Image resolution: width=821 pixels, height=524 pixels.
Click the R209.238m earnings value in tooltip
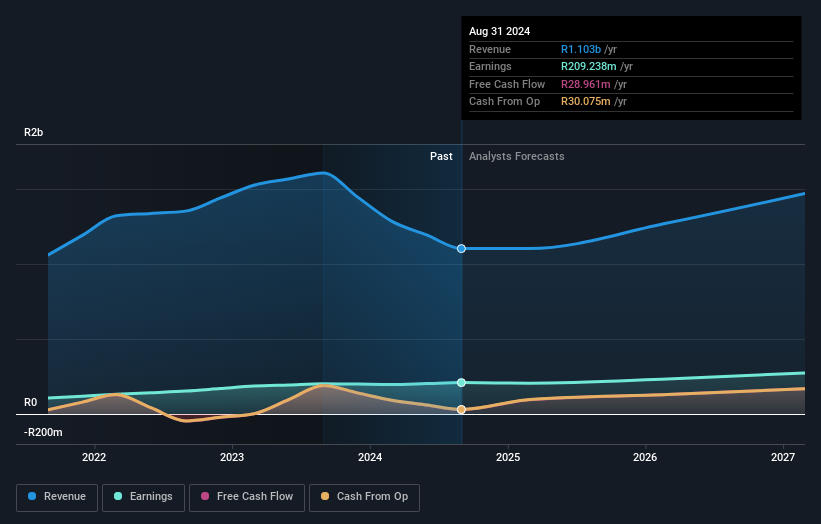pyautogui.click(x=589, y=66)
